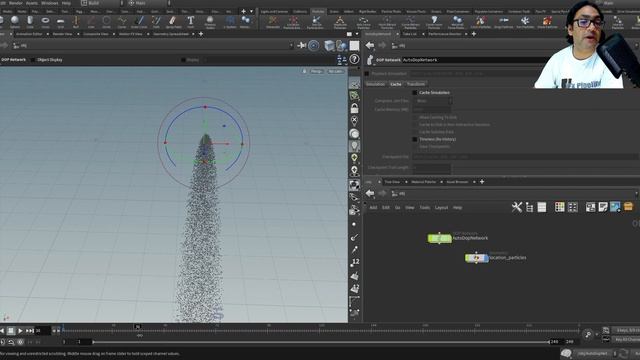
Task: Click the lock icon in viewport sidebar
Action: (x=354, y=108)
